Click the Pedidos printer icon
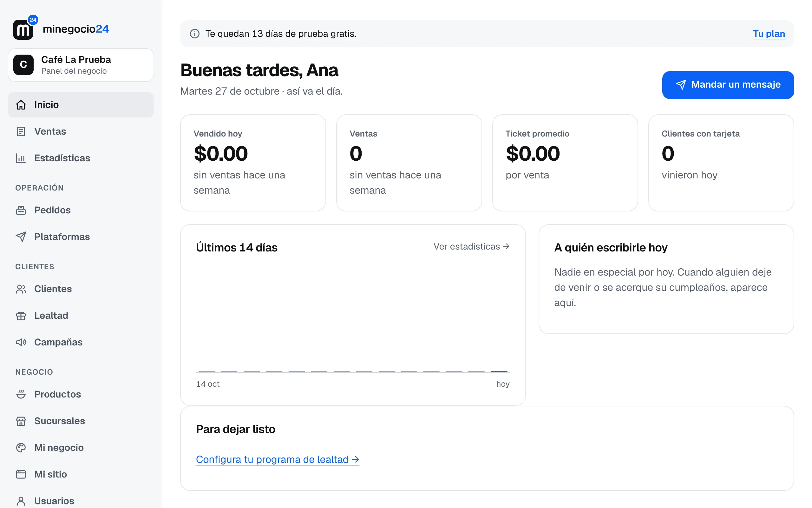The height and width of the screenshot is (508, 812). click(x=21, y=210)
